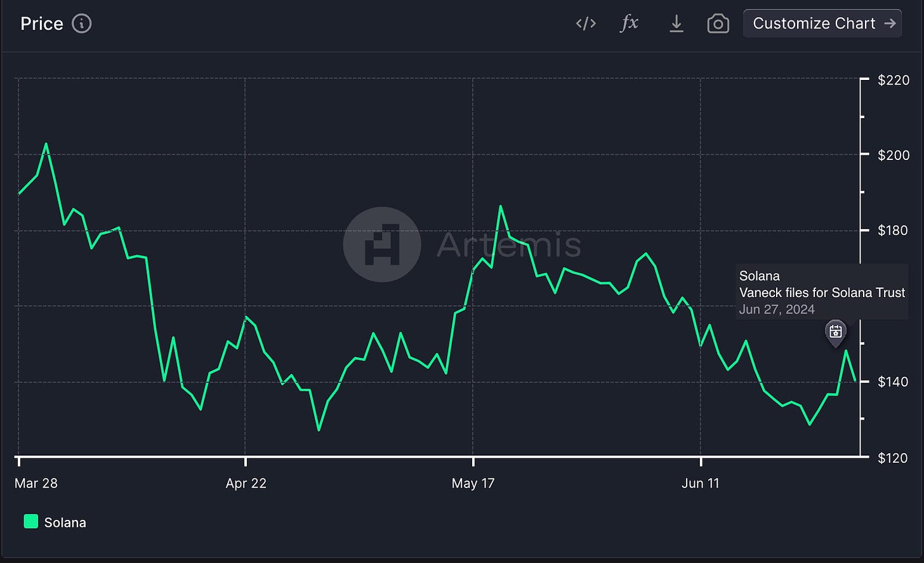Click the green Solana legend swatch
924x563 pixels.
coord(31,522)
